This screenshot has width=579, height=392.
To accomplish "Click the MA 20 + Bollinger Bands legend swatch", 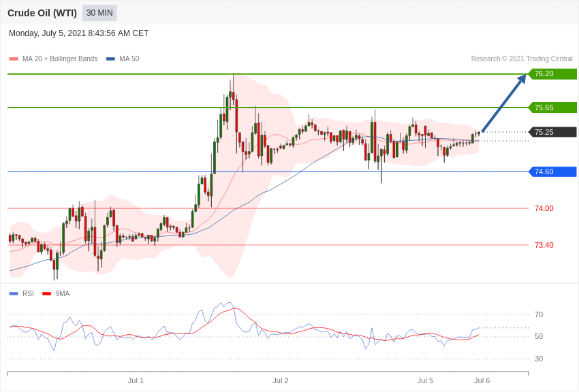I will tap(14, 59).
